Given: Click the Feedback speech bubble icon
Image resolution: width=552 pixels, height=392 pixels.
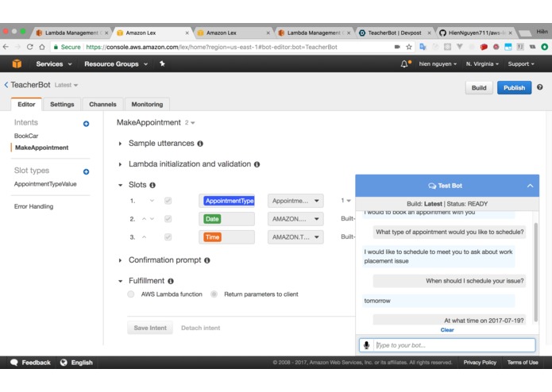Looking at the screenshot, I should tap(14, 362).
